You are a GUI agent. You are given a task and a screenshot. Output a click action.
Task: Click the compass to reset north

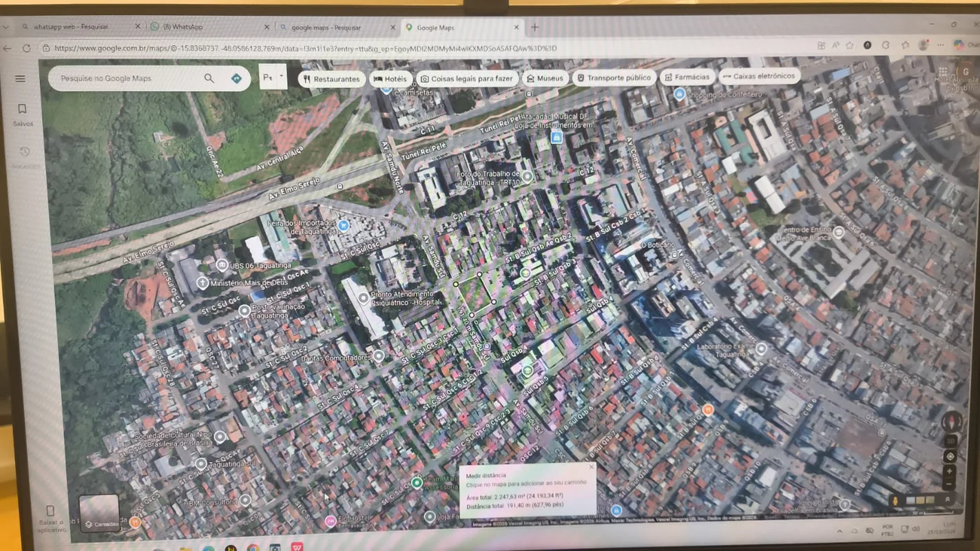(x=951, y=422)
